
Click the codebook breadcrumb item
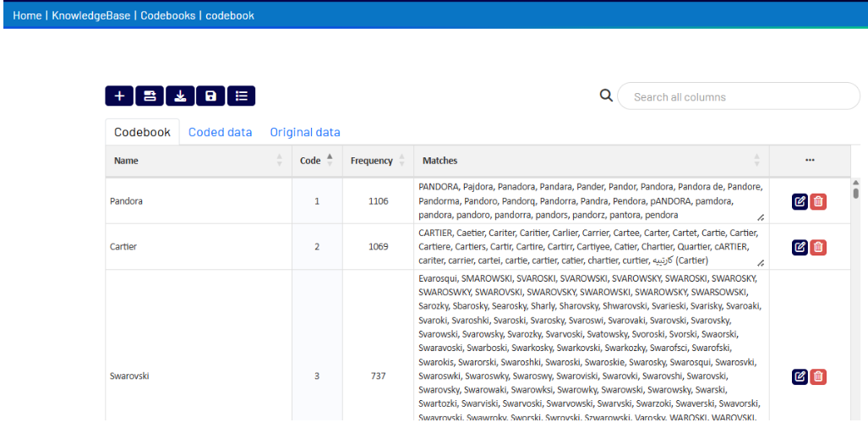(x=230, y=15)
